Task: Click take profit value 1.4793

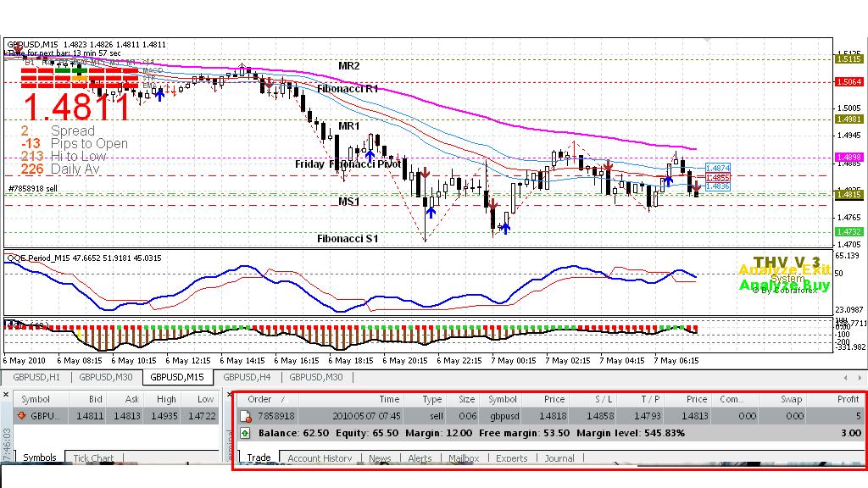Action: point(647,416)
